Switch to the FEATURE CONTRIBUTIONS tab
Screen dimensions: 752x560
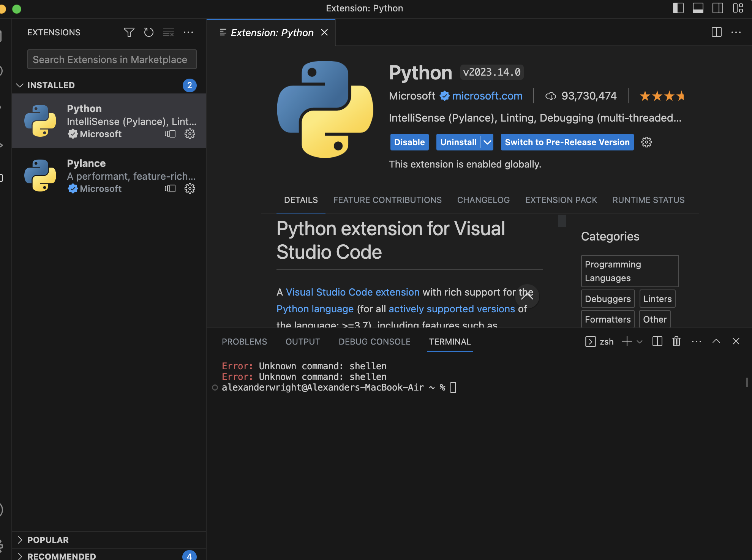click(x=387, y=200)
